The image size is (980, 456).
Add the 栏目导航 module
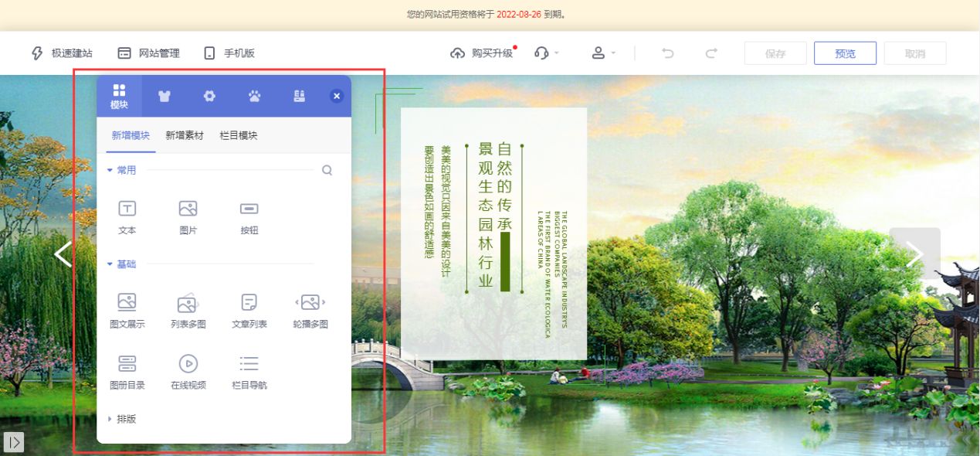[249, 372]
